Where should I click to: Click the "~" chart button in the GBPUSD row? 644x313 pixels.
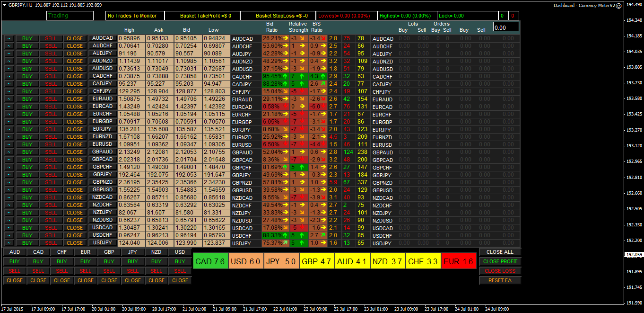pyautogui.click(x=9, y=190)
